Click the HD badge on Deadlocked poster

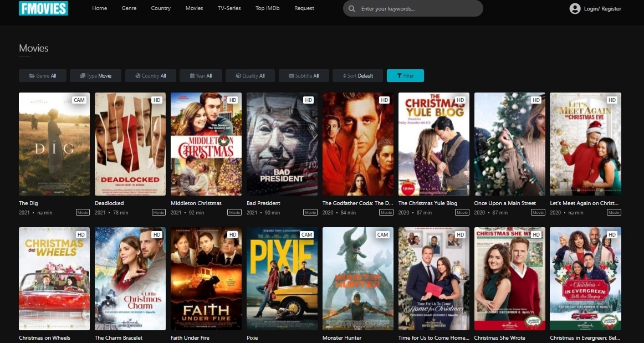[156, 100]
